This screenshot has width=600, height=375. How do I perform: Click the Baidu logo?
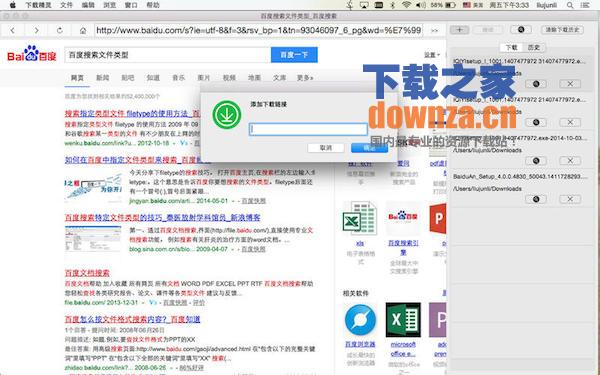tap(32, 54)
